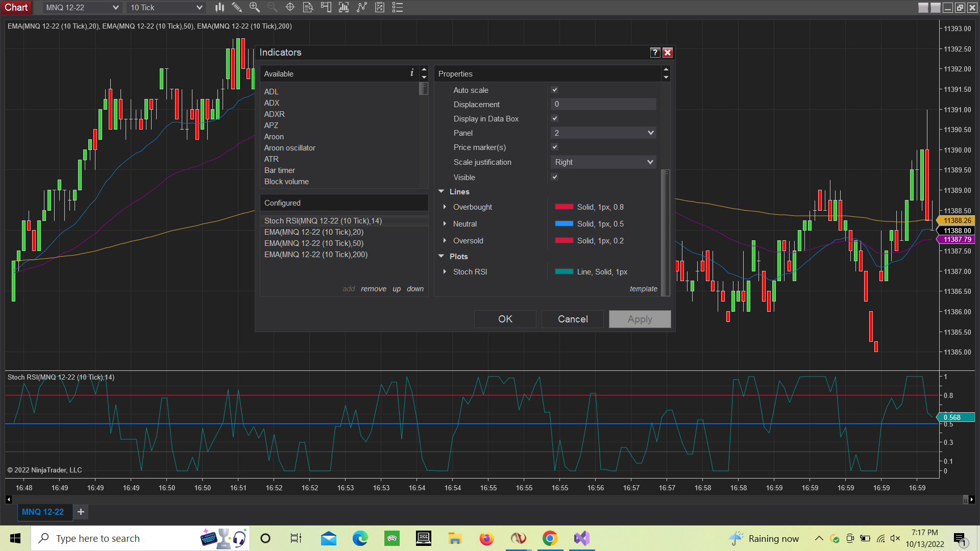This screenshot has height=551, width=980.
Task: Select the crosshair cursor icon
Action: (x=290, y=7)
